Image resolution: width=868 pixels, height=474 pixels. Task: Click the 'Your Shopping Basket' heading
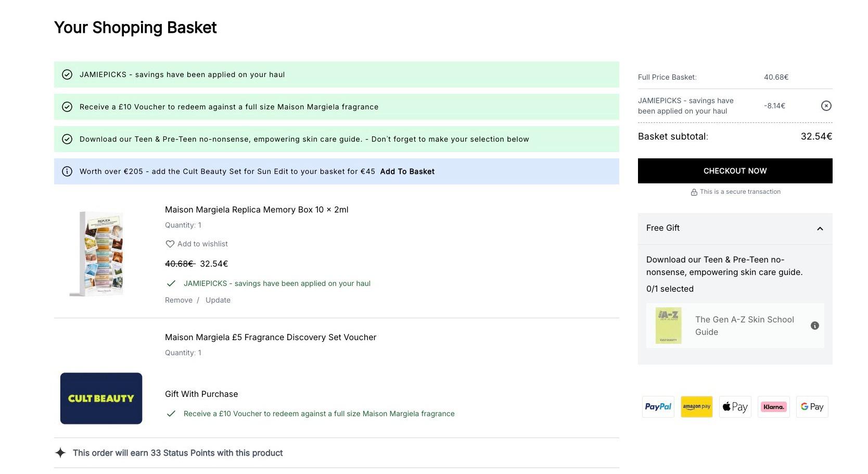[135, 27]
